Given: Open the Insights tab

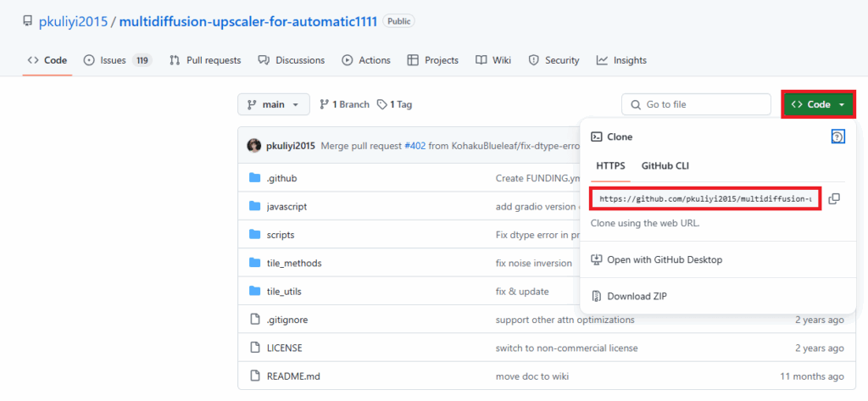Looking at the screenshot, I should [621, 60].
